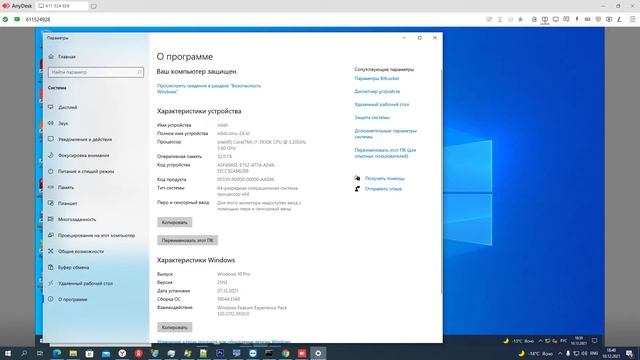Open Многозадачность multitasking section
The image size is (640, 360).
(x=77, y=219)
